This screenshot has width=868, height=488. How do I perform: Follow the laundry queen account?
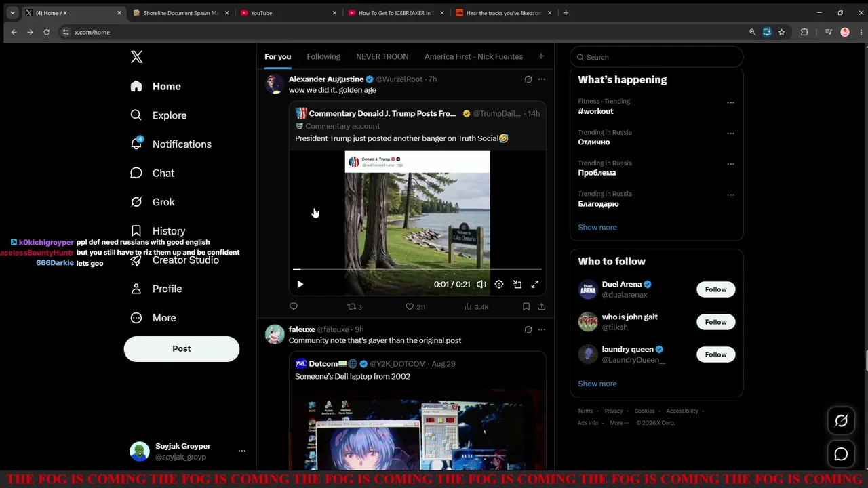pos(715,354)
